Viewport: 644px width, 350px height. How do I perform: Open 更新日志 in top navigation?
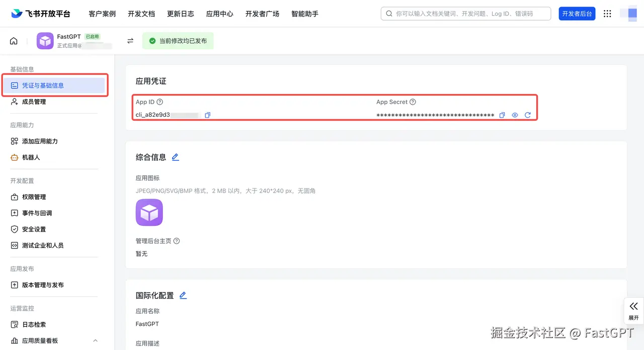(181, 14)
